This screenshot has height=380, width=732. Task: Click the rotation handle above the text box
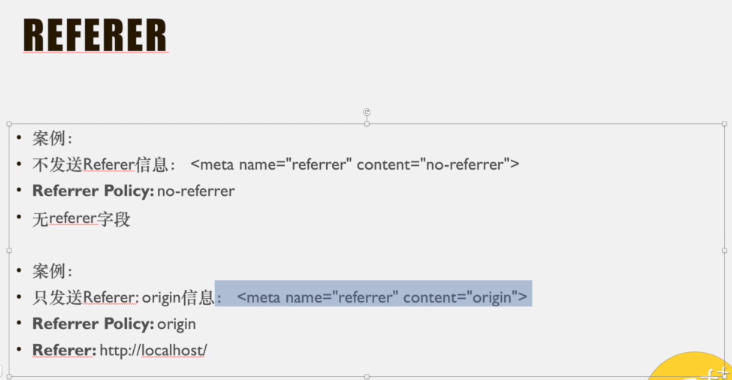(367, 112)
